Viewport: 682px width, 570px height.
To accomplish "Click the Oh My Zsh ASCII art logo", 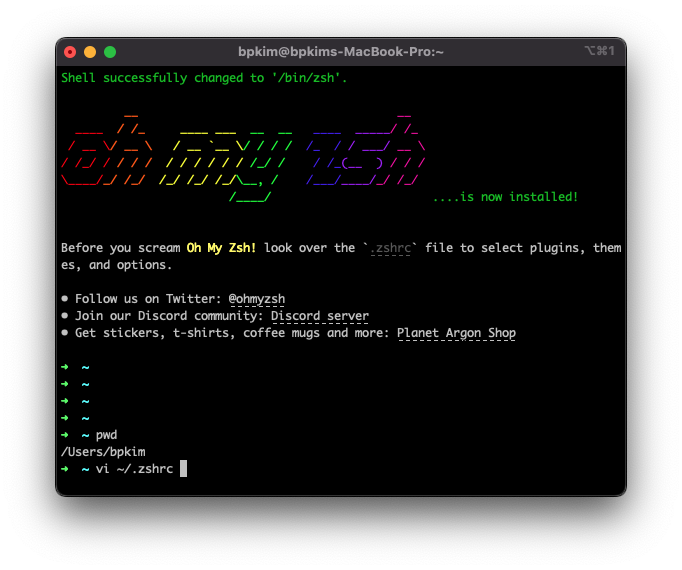I will pyautogui.click(x=243, y=158).
